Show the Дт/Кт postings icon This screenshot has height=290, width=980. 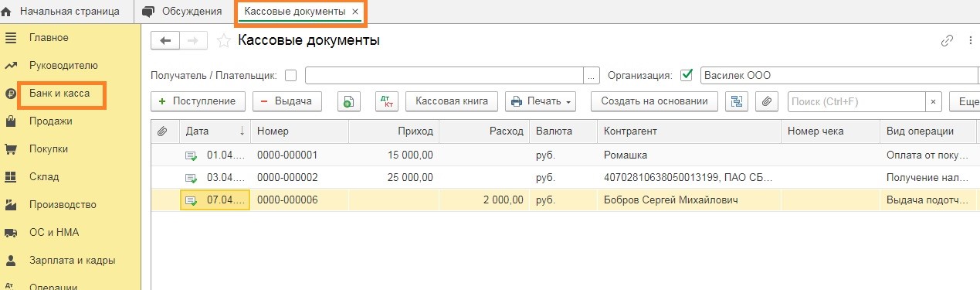click(x=387, y=101)
